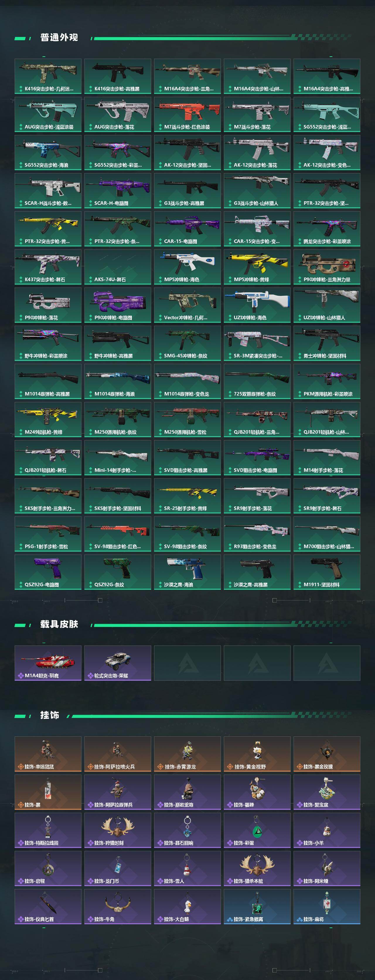Choose the SCAR-H-电路图 purple rifle
Image resolution: width=375 pixels, height=980 pixels.
coord(118,191)
